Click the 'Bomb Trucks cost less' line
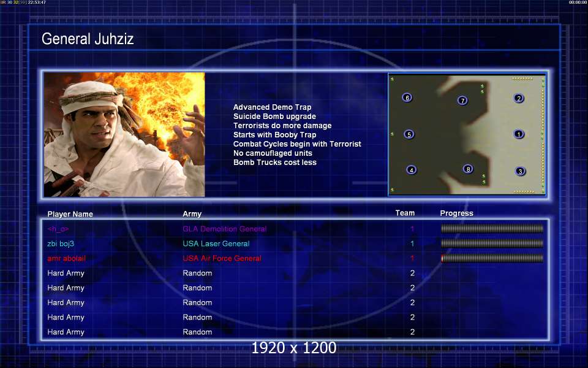Screen dimensions: 588x368 click(275, 162)
